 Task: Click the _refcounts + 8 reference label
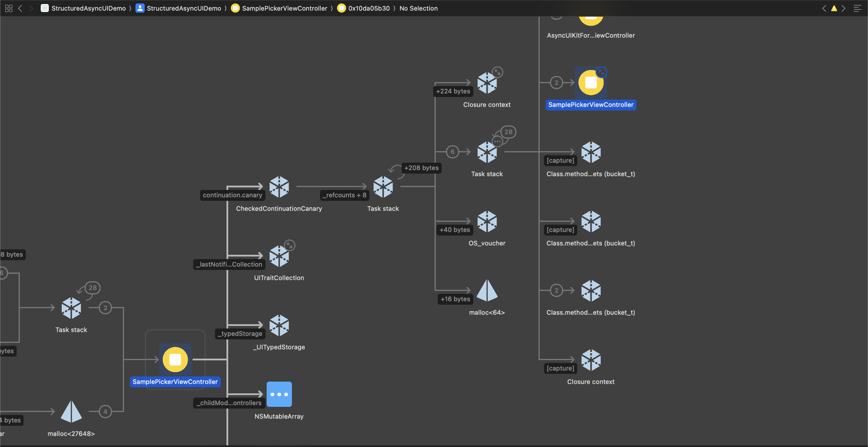(x=344, y=195)
